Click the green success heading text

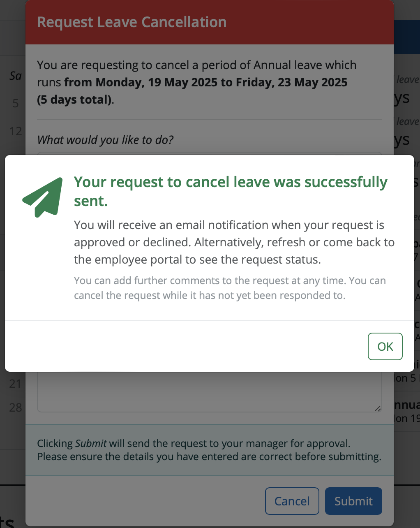[231, 191]
